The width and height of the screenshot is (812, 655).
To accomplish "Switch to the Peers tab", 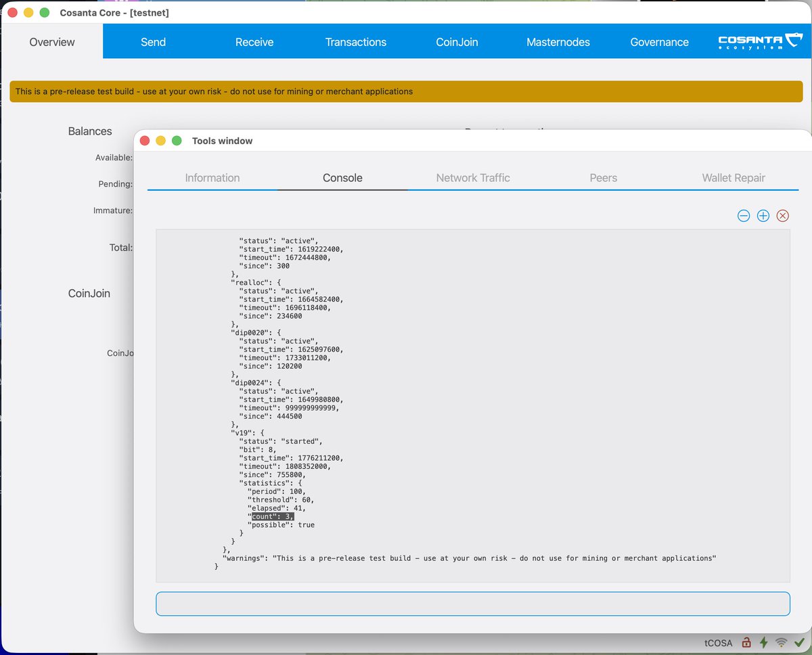I will click(x=604, y=178).
